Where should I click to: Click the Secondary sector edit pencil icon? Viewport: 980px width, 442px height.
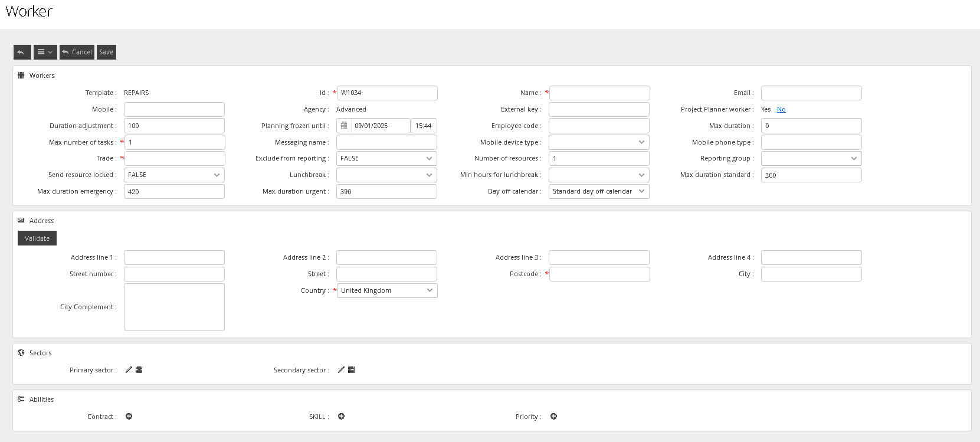point(341,370)
